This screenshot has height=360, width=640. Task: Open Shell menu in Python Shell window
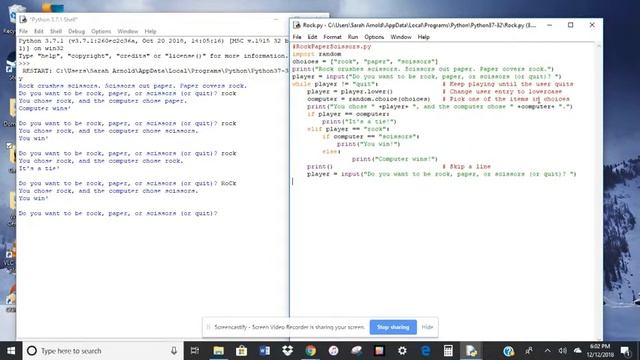(x=56, y=31)
